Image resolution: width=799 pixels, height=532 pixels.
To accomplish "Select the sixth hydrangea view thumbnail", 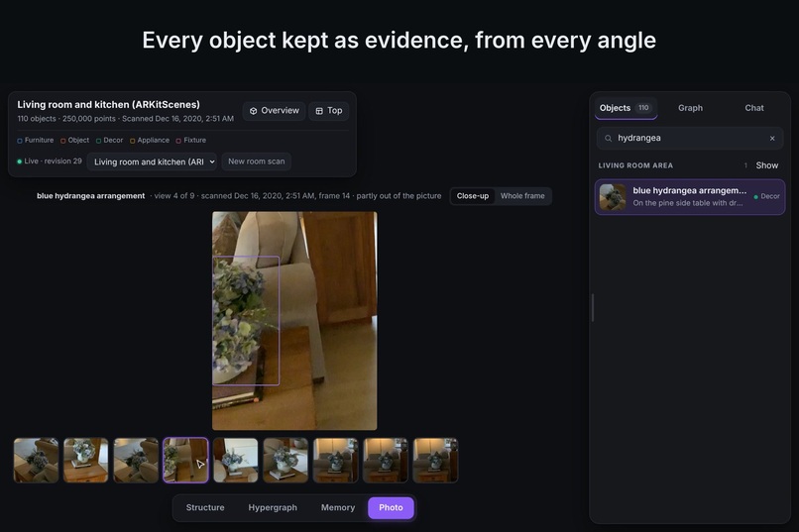I will [x=285, y=461].
